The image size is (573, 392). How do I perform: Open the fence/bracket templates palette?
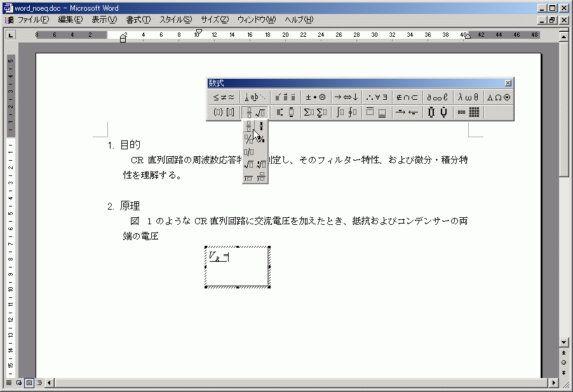coord(223,112)
